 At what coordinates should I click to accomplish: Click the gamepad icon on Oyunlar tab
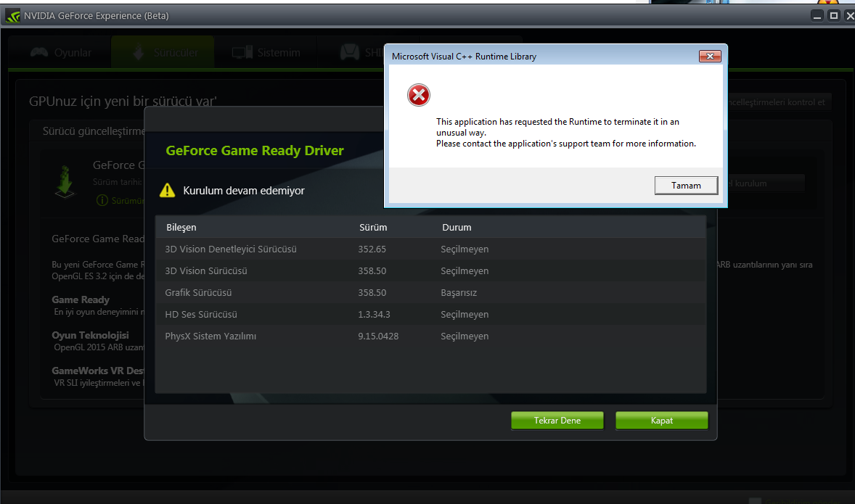(x=39, y=52)
